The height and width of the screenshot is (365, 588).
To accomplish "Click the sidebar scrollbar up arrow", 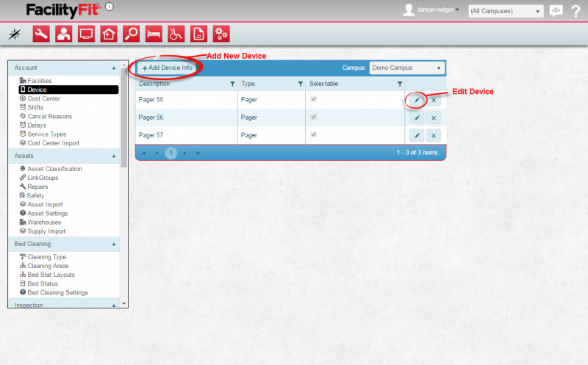I will (124, 65).
